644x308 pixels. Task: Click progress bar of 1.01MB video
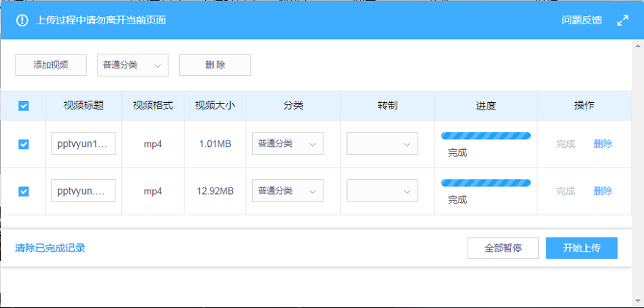point(486,136)
